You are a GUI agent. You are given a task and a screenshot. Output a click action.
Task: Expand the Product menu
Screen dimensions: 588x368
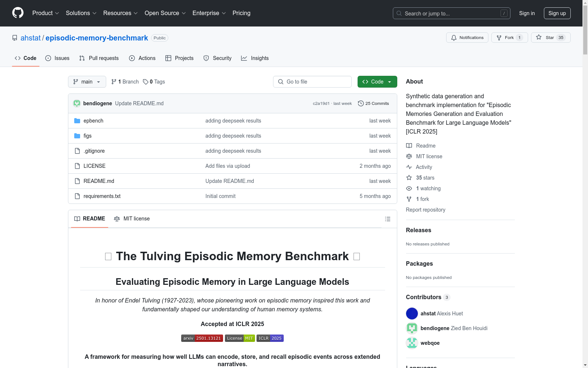pyautogui.click(x=46, y=13)
